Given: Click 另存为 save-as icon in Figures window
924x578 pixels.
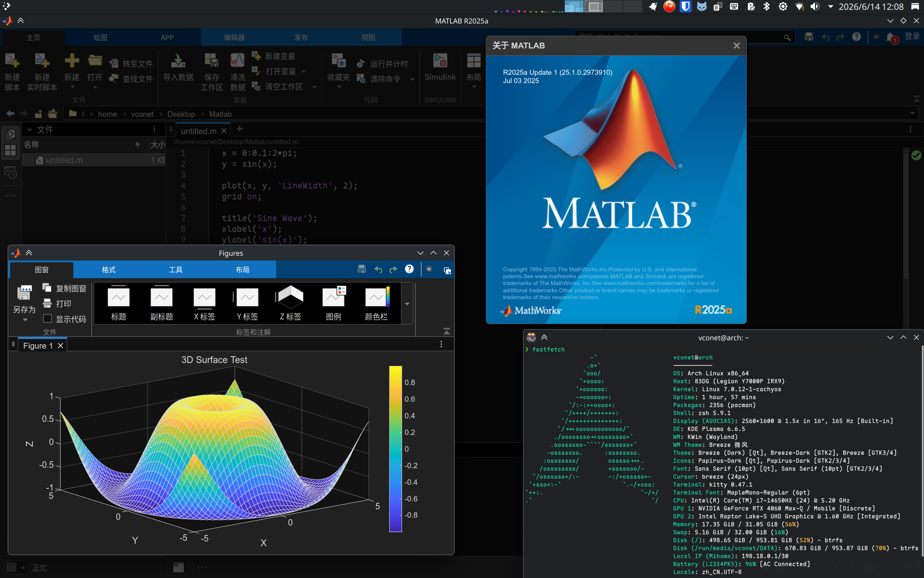Looking at the screenshot, I should click(x=25, y=293).
